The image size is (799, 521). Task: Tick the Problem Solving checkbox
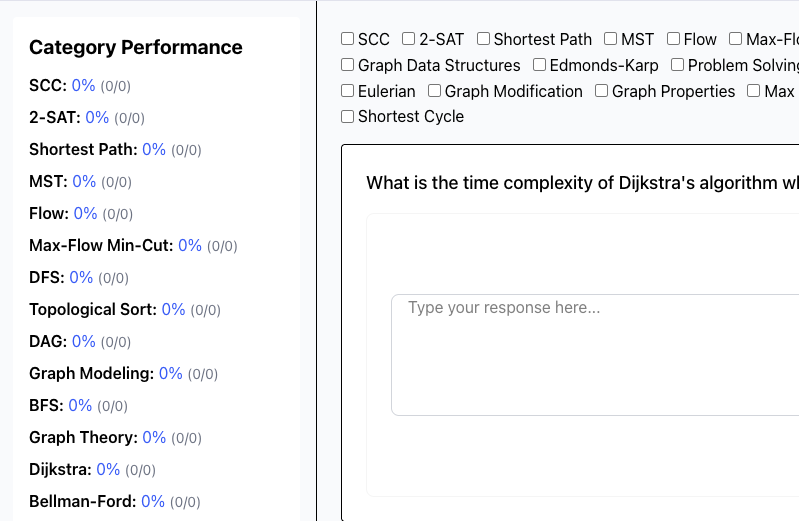tap(678, 65)
